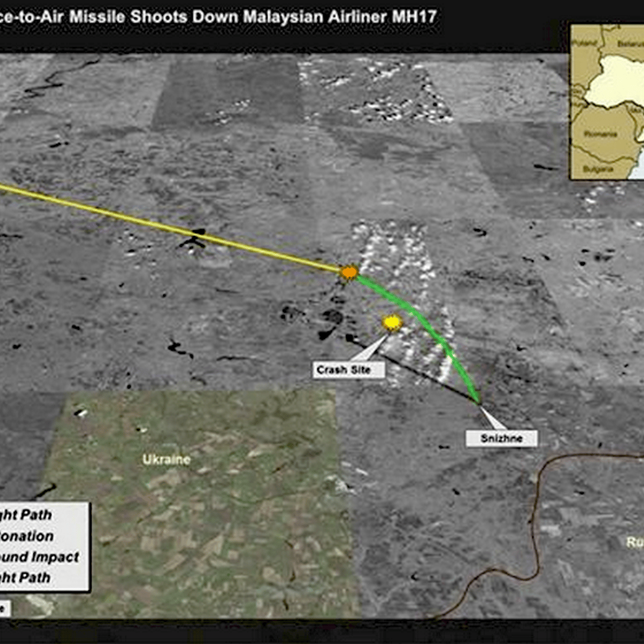Click the inset locator map of Ukraine
This screenshot has height=644, width=644.
[x=607, y=102]
